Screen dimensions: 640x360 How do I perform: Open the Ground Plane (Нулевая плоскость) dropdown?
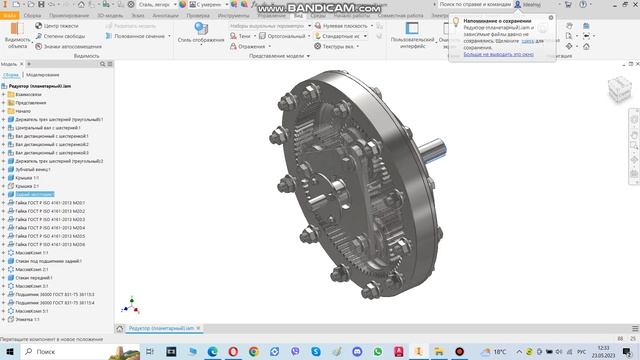pyautogui.click(x=371, y=26)
